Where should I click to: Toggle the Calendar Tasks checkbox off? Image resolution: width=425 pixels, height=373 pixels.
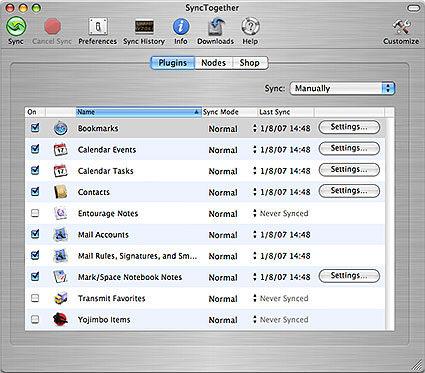point(35,170)
